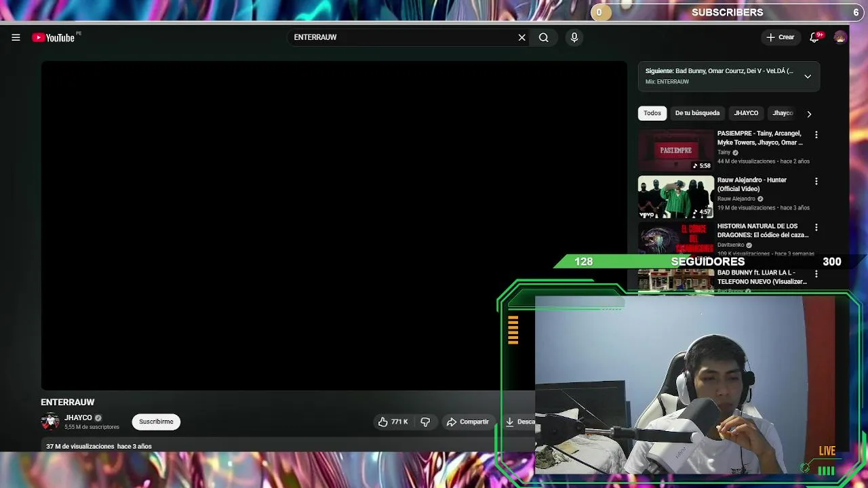
Task: Open options menu for PASIEMPRE video
Action: (816, 135)
